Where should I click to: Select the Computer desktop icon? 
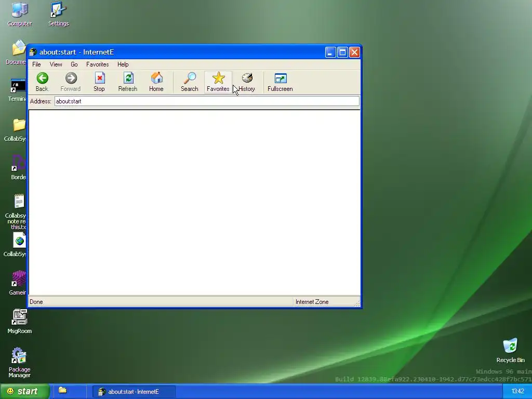(x=20, y=14)
